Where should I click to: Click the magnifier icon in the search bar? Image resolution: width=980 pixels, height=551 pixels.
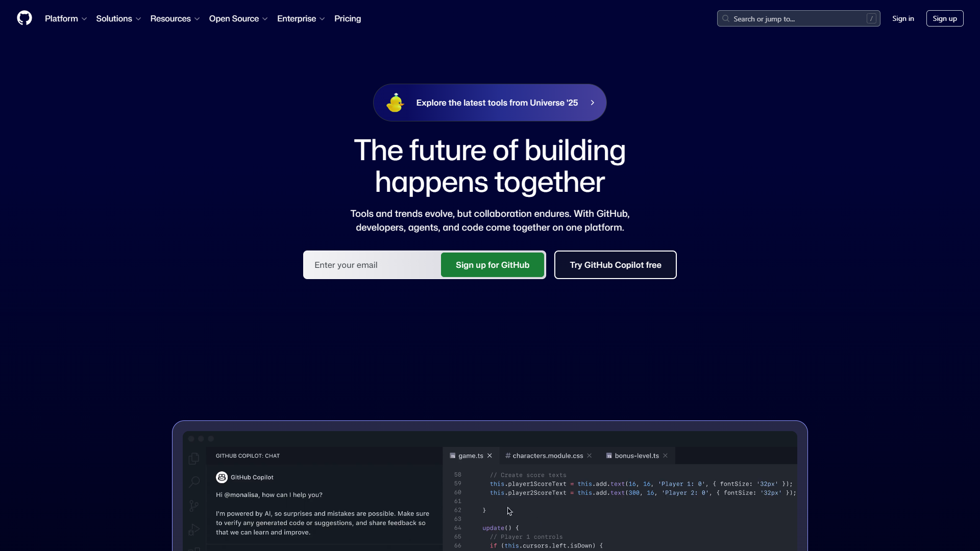click(726, 18)
